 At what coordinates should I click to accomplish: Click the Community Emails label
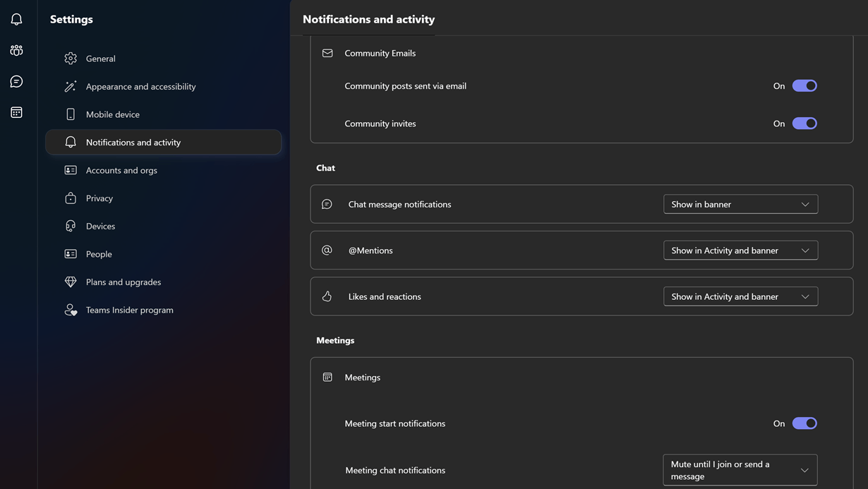point(380,53)
